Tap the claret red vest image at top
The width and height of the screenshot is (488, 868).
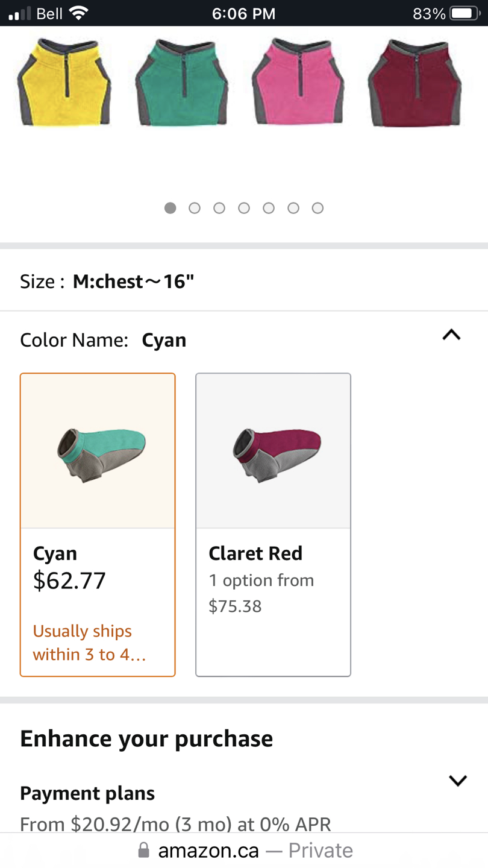pyautogui.click(x=415, y=82)
